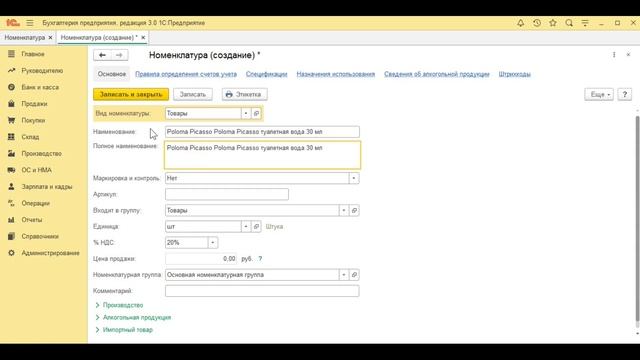This screenshot has height=360, width=640.
Task: Click Этикетка print button
Action: 244,95
